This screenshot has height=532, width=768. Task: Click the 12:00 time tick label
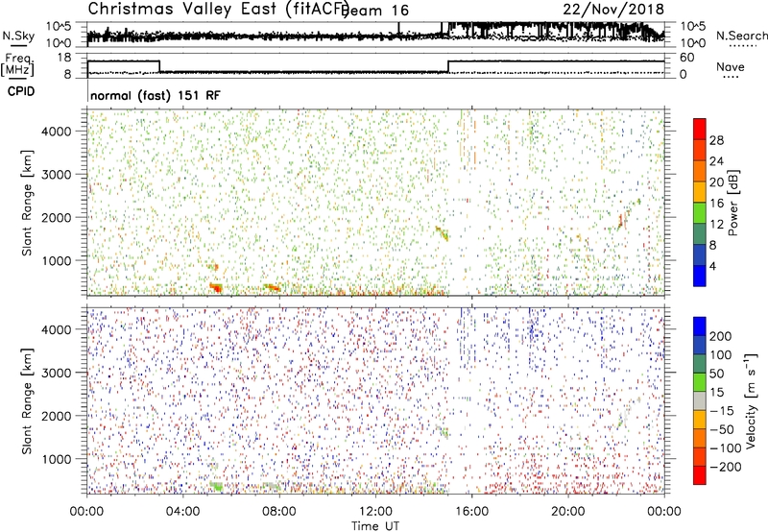pyautogui.click(x=375, y=512)
